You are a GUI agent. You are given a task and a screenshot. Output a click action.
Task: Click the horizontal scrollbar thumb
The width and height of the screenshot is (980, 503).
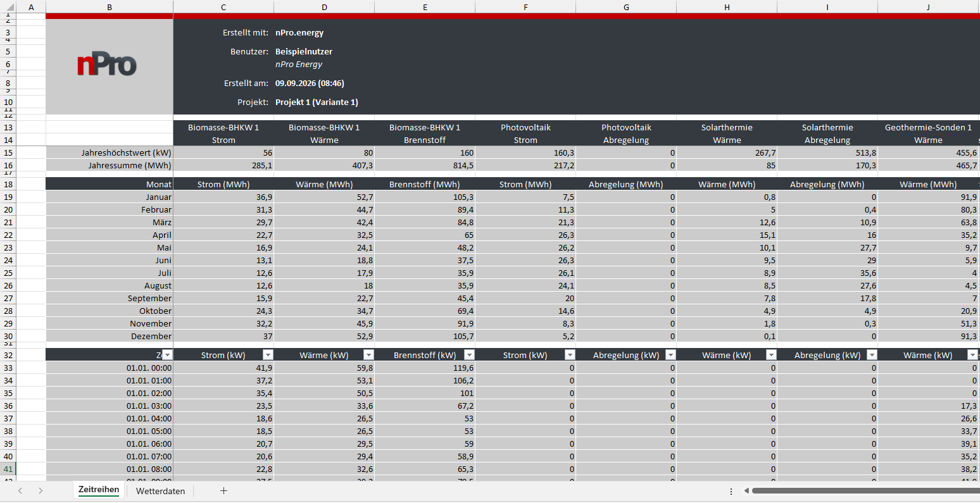865,491
